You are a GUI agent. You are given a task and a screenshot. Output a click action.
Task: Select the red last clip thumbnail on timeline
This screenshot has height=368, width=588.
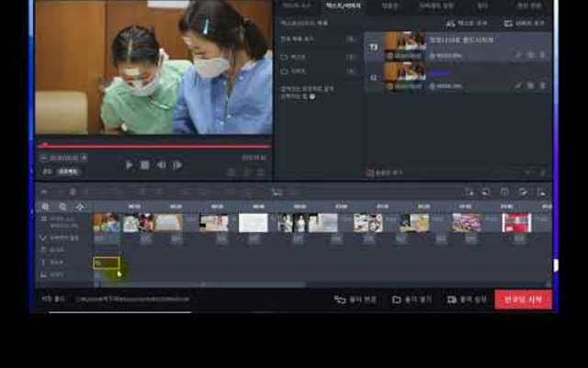pyautogui.click(x=516, y=223)
